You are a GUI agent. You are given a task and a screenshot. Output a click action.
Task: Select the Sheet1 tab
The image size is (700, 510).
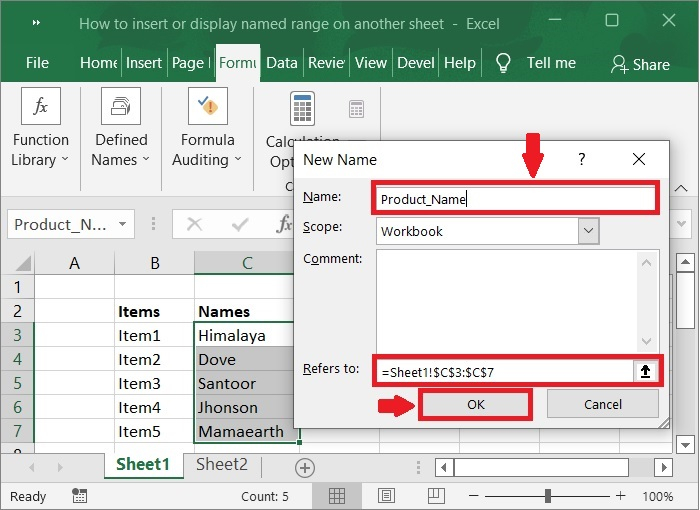click(143, 464)
